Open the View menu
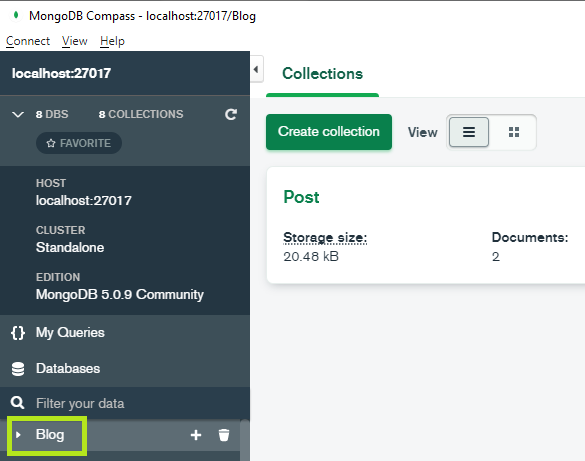This screenshot has width=585, height=461. [75, 41]
